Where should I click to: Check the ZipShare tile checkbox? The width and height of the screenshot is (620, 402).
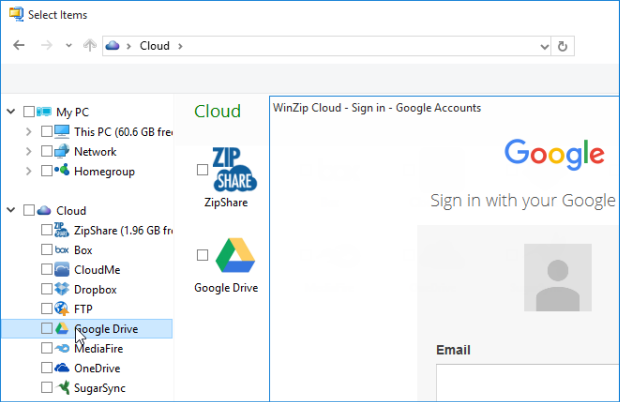coord(202,170)
